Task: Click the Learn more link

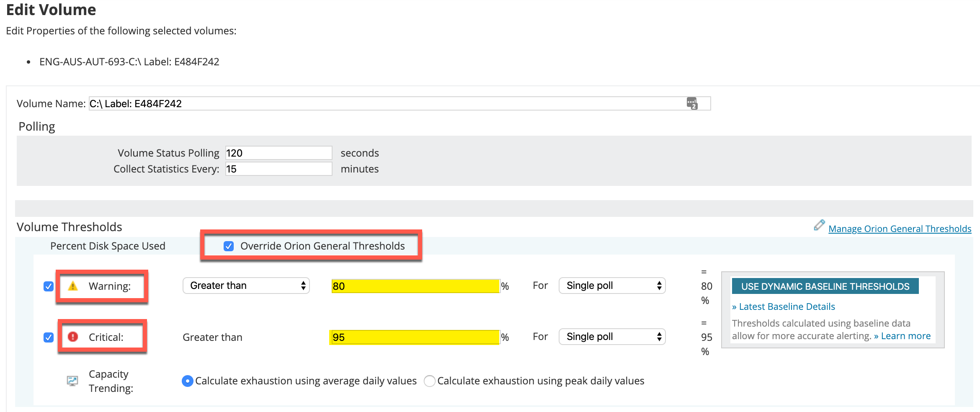Action: click(x=903, y=336)
